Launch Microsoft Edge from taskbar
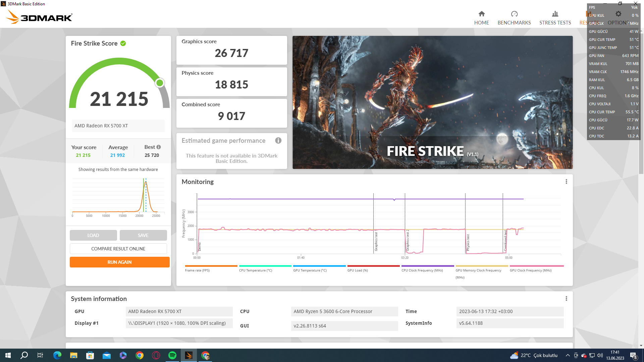This screenshot has height=362, width=644. pyautogui.click(x=57, y=355)
